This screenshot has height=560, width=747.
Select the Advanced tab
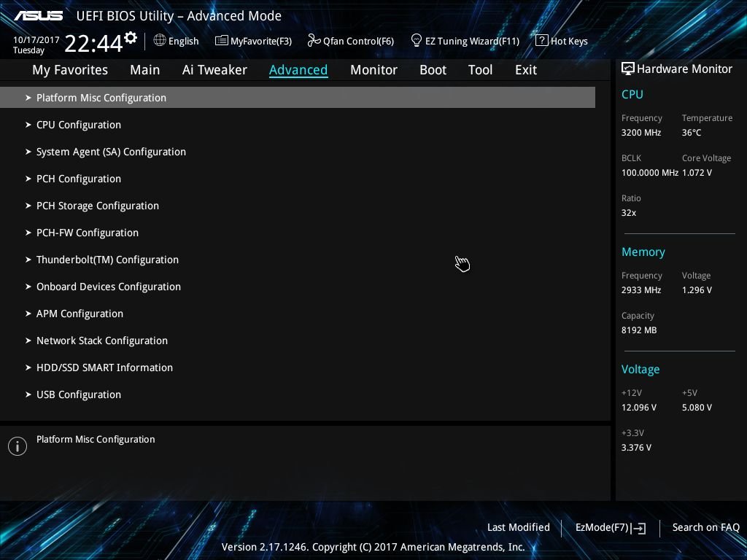point(298,70)
